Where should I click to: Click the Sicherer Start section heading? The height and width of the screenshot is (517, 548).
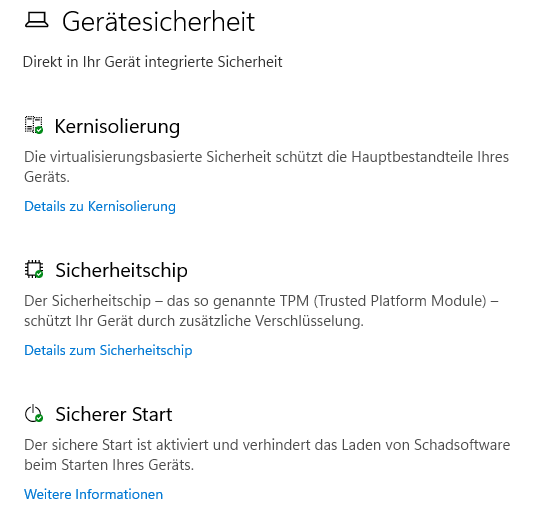pyautogui.click(x=114, y=414)
